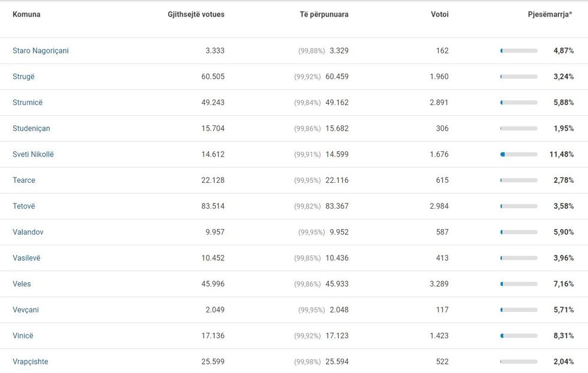
Task: Open the Staro Nagoriçani municipality link
Action: pos(40,51)
